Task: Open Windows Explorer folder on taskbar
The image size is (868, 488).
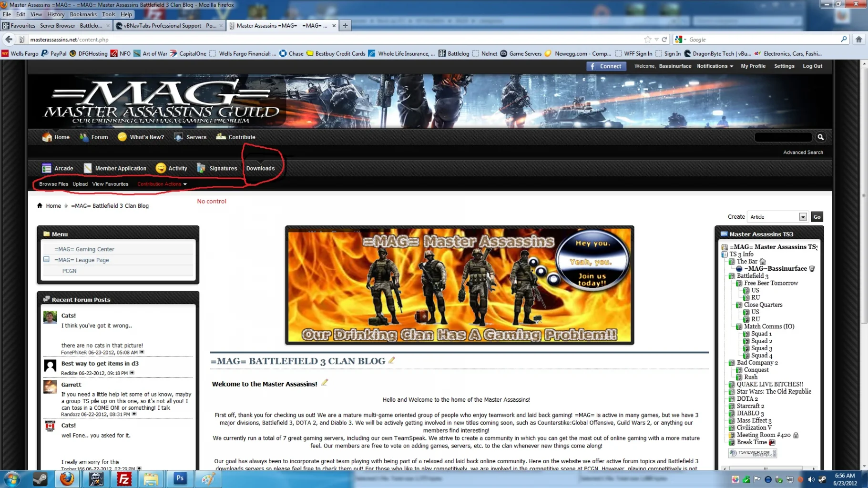Action: pyautogui.click(x=151, y=479)
